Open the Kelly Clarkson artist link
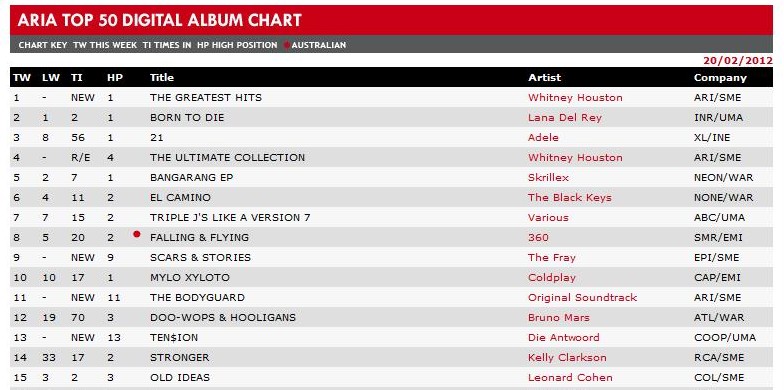 pos(567,358)
